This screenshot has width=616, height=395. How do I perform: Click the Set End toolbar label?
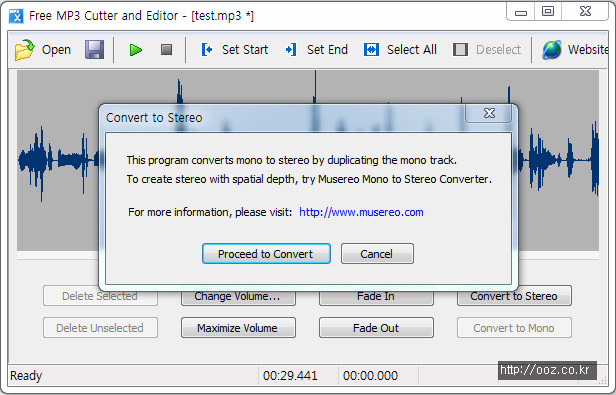(x=327, y=50)
